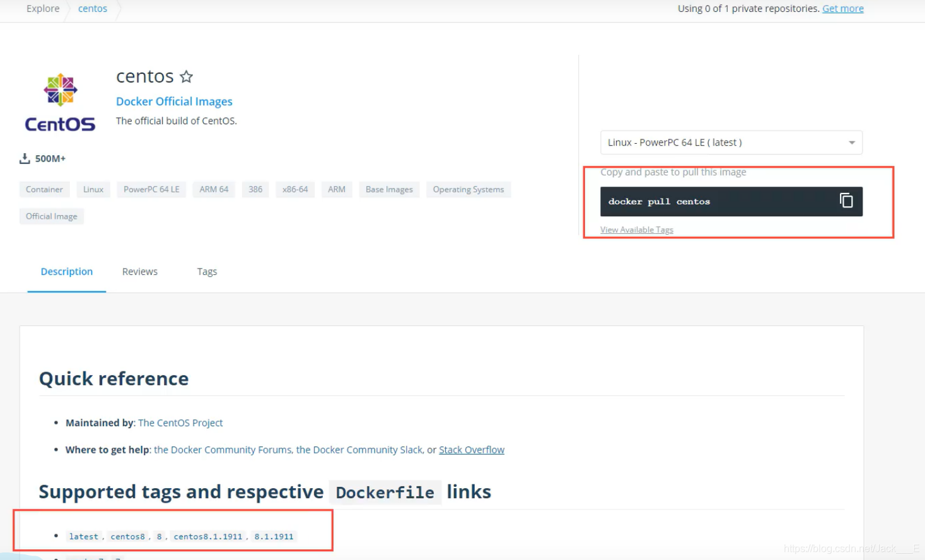This screenshot has height=560, width=925.
Task: Click the docker pull centos command text
Action: tap(659, 202)
